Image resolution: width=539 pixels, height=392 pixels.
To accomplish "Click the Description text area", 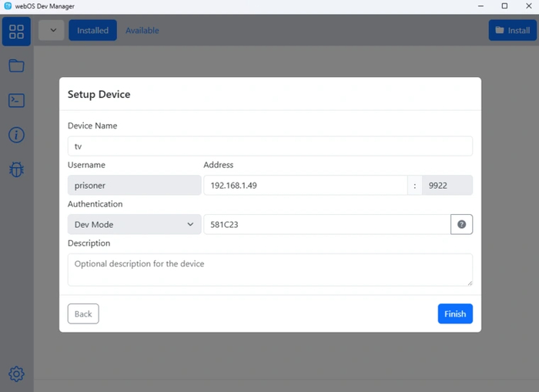I will click(269, 270).
